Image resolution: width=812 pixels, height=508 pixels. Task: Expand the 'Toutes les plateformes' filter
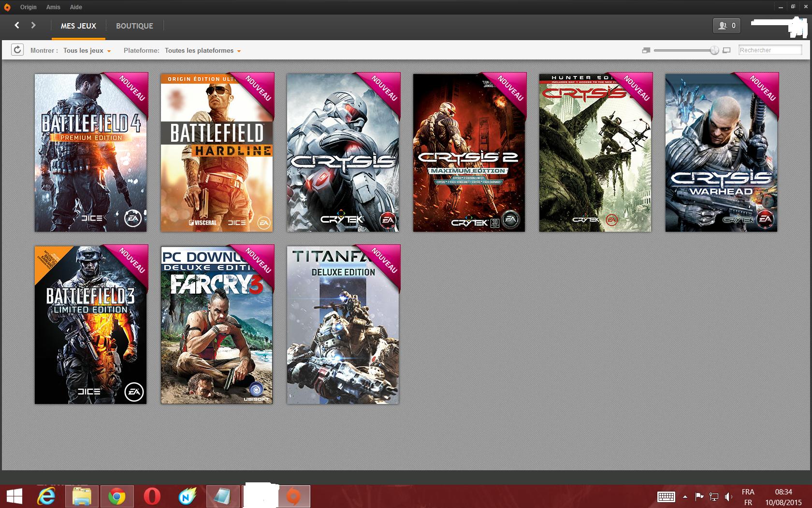click(203, 50)
